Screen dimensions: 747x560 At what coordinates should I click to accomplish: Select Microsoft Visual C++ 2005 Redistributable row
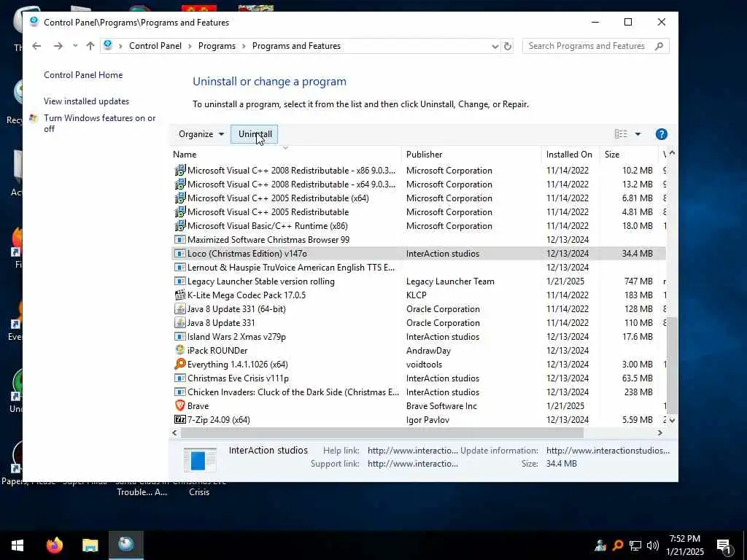[x=418, y=212]
